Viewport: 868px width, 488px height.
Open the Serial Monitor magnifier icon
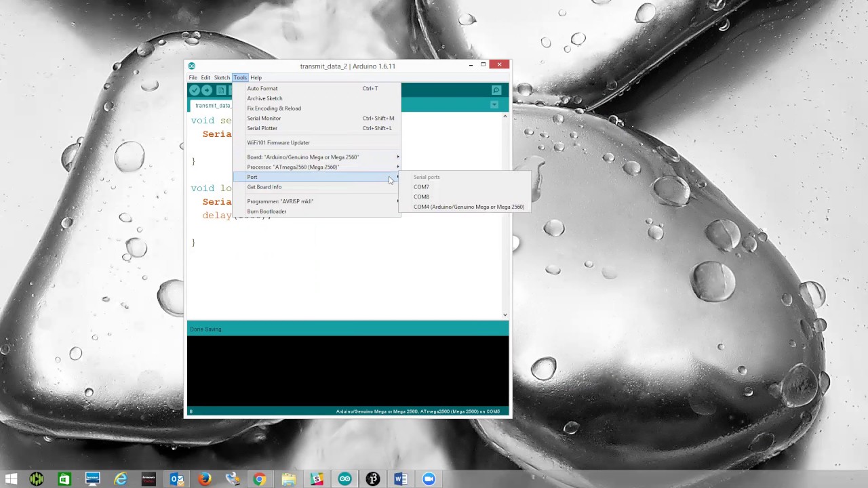click(496, 90)
